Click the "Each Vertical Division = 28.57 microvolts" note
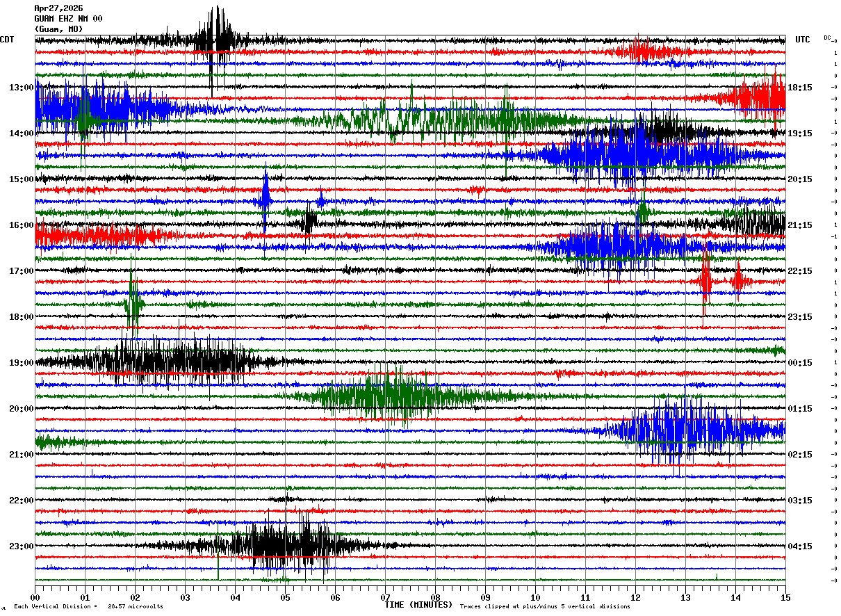This screenshot has width=841, height=616. point(89,606)
